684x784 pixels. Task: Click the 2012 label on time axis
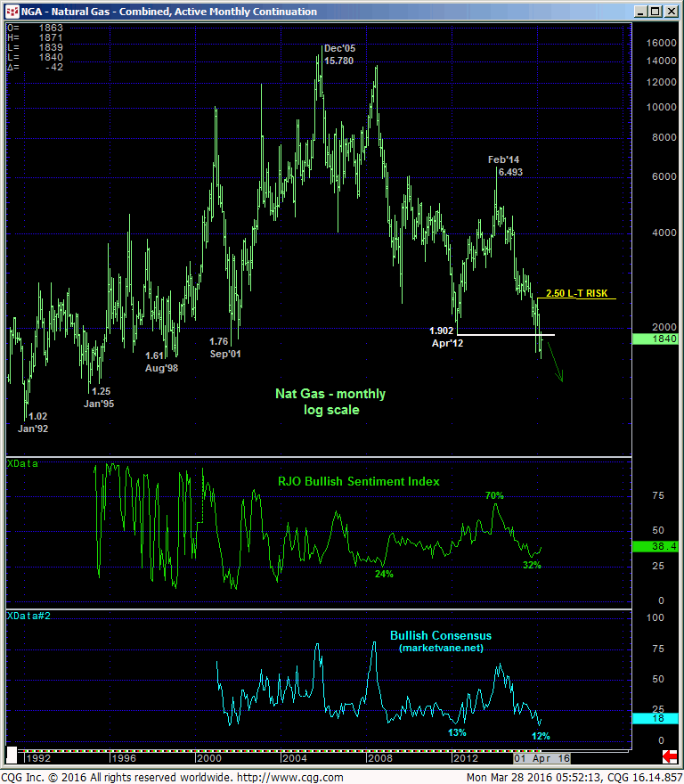(x=466, y=758)
